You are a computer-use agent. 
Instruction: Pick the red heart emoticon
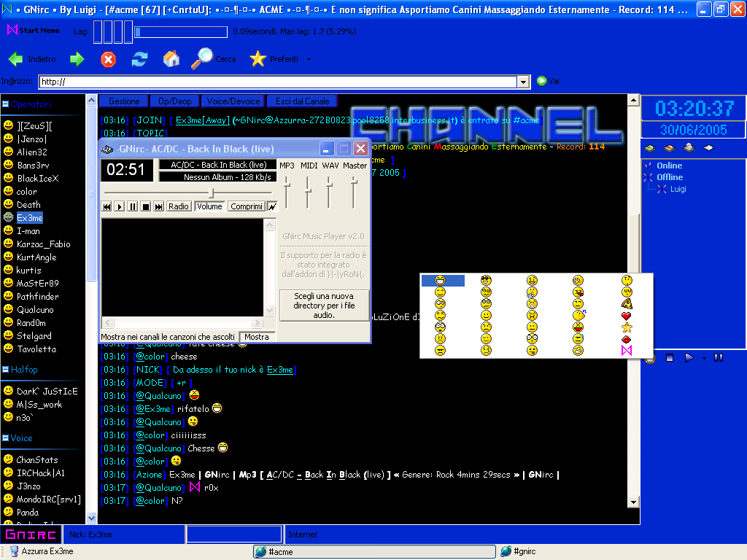[x=626, y=316]
